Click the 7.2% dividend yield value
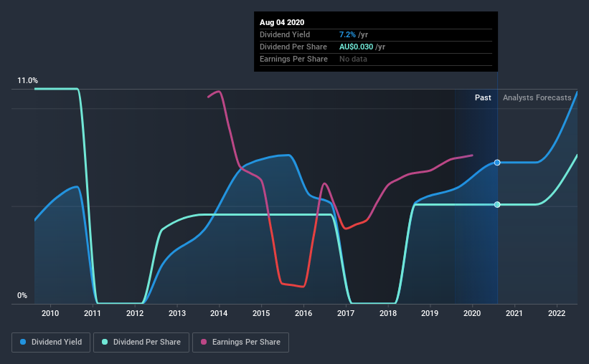The image size is (589, 364). (347, 34)
